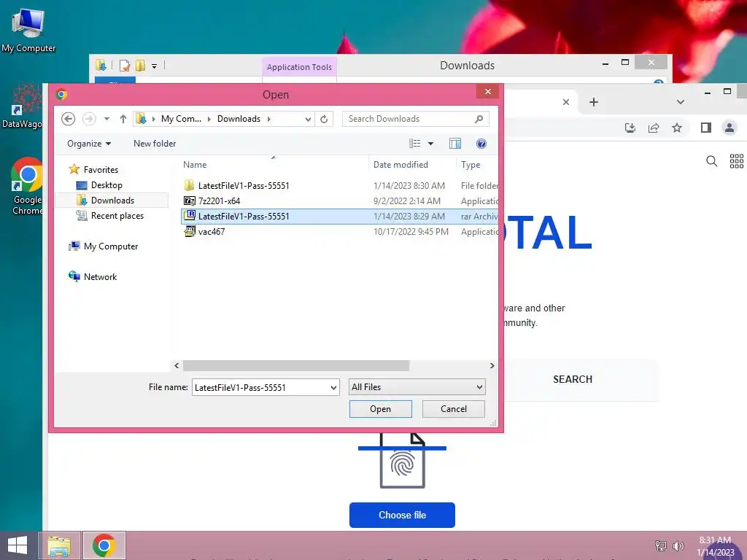
Task: Click the volume speaker tray icon
Action: (x=678, y=545)
